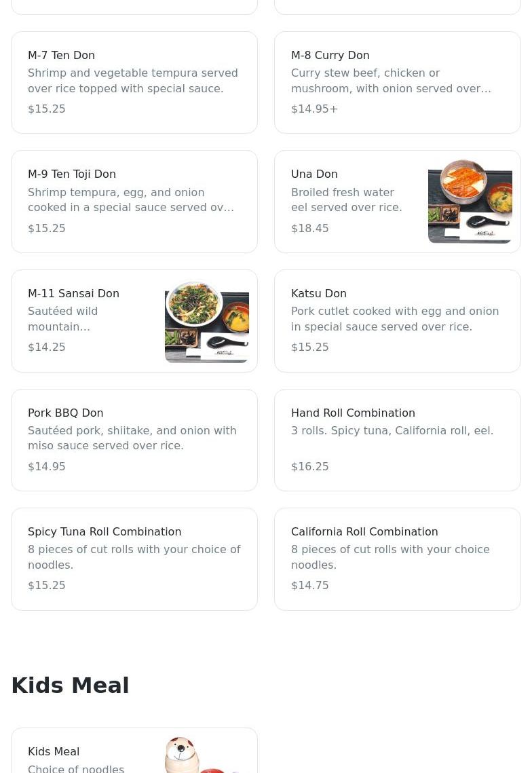Open the Katsu Don menu card

(x=397, y=321)
